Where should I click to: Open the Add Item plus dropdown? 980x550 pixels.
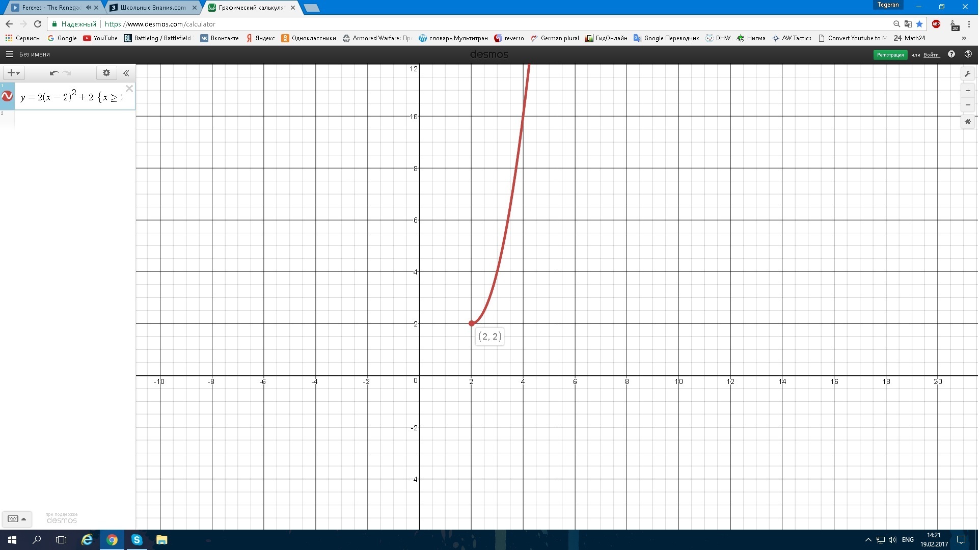pyautogui.click(x=13, y=73)
